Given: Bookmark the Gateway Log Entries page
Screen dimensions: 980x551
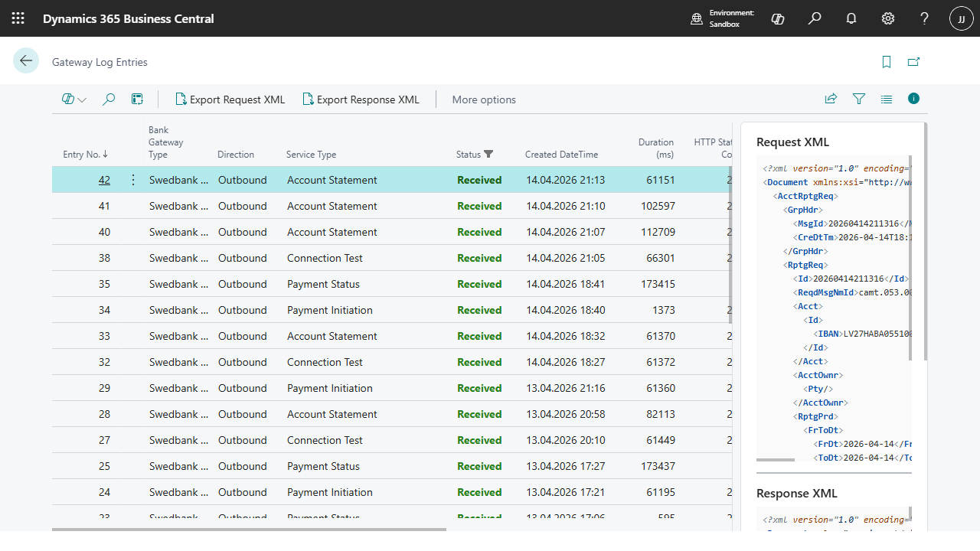Looking at the screenshot, I should [886, 60].
